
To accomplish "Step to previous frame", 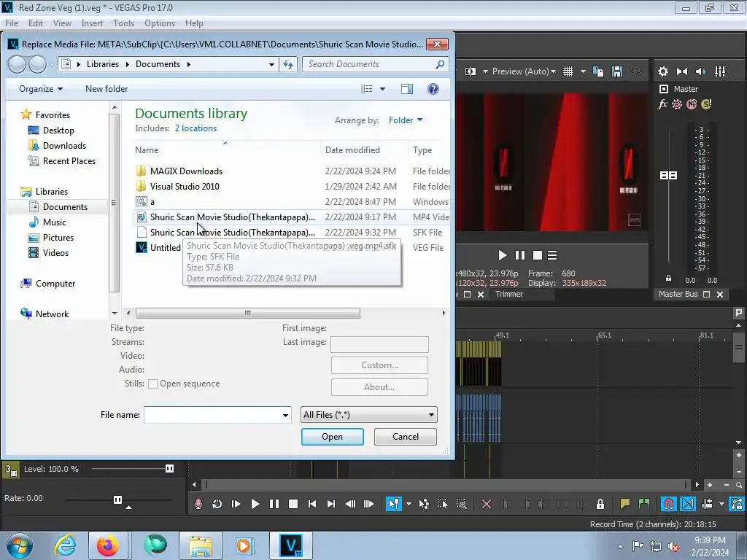I will 350,504.
